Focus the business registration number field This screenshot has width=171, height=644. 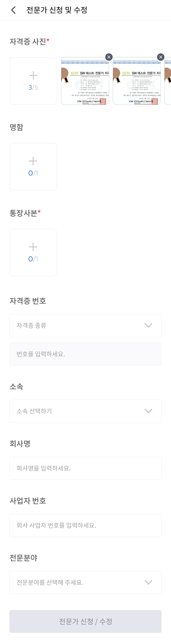tap(85, 525)
